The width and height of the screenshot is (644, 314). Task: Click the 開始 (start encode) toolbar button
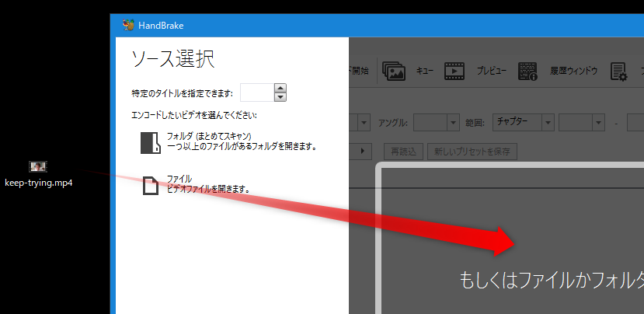360,72
